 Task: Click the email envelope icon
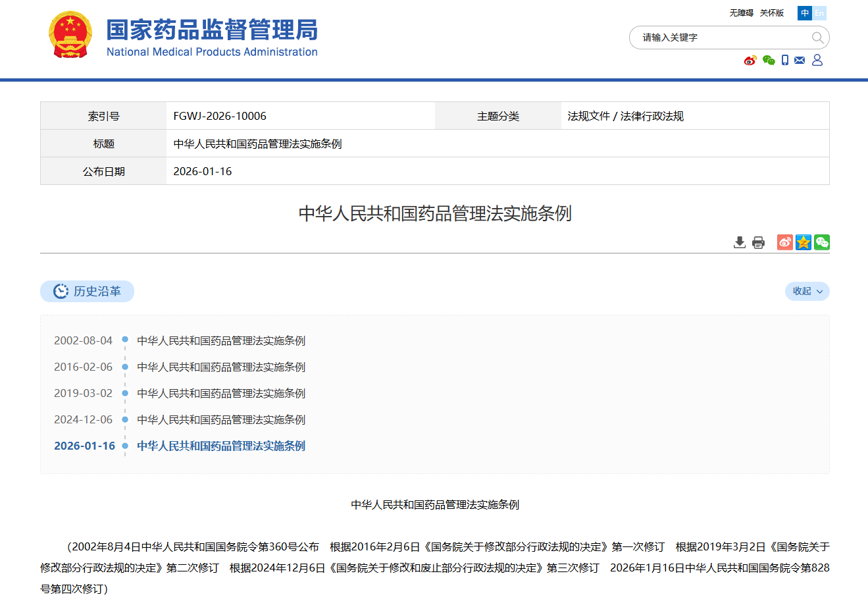[800, 60]
